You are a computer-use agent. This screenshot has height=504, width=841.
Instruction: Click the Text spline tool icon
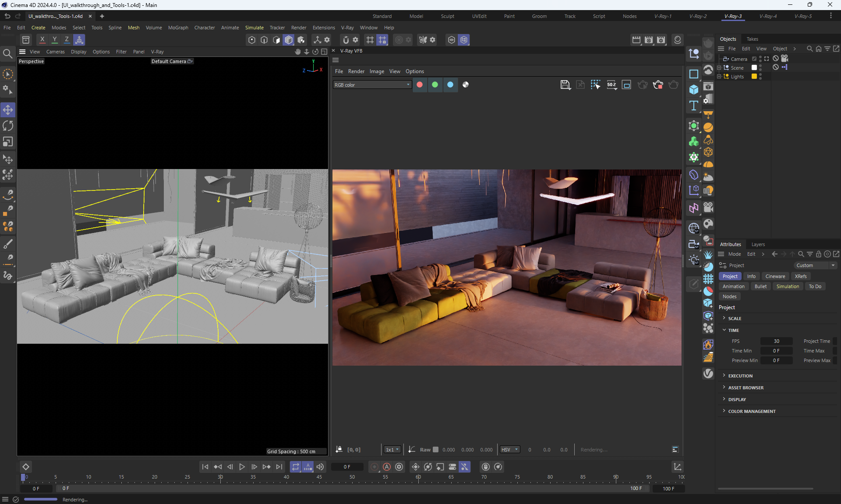pos(693,106)
